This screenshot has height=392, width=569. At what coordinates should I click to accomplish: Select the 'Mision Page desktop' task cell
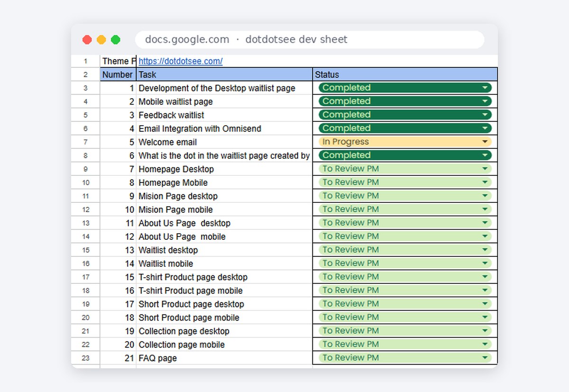tap(224, 196)
